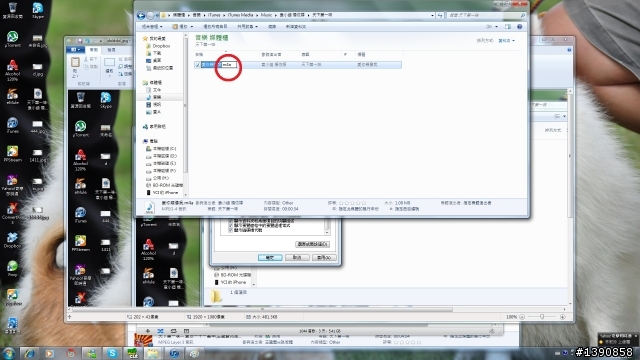Switch to iTunes from the taskbar
The height and width of the screenshot is (360, 640).
tap(174, 353)
